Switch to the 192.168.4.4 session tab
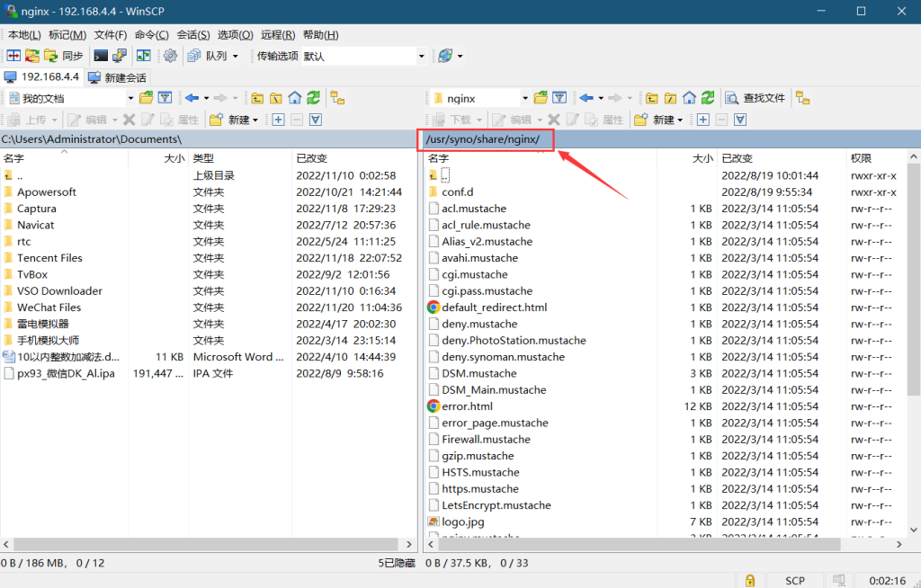This screenshot has height=588, width=921. [41, 77]
